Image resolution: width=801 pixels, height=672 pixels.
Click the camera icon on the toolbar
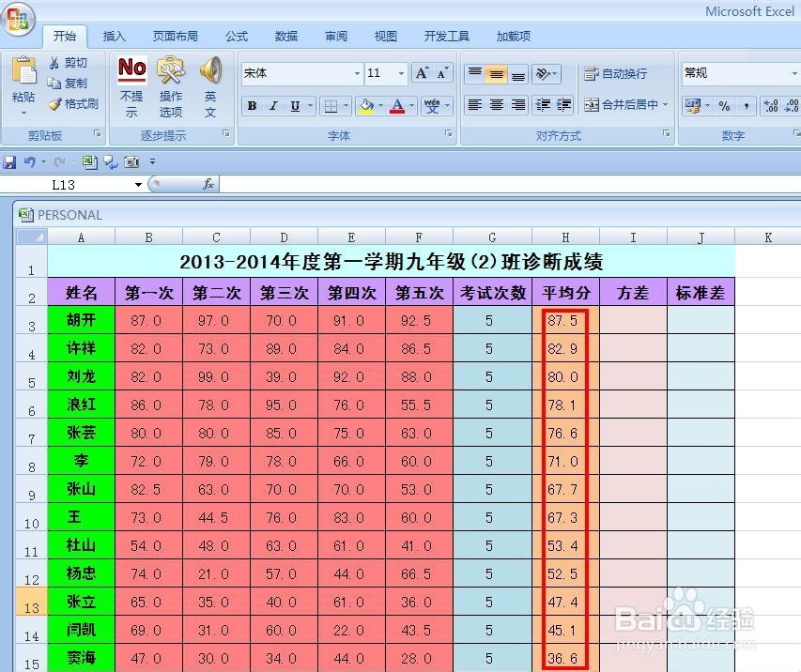131,161
